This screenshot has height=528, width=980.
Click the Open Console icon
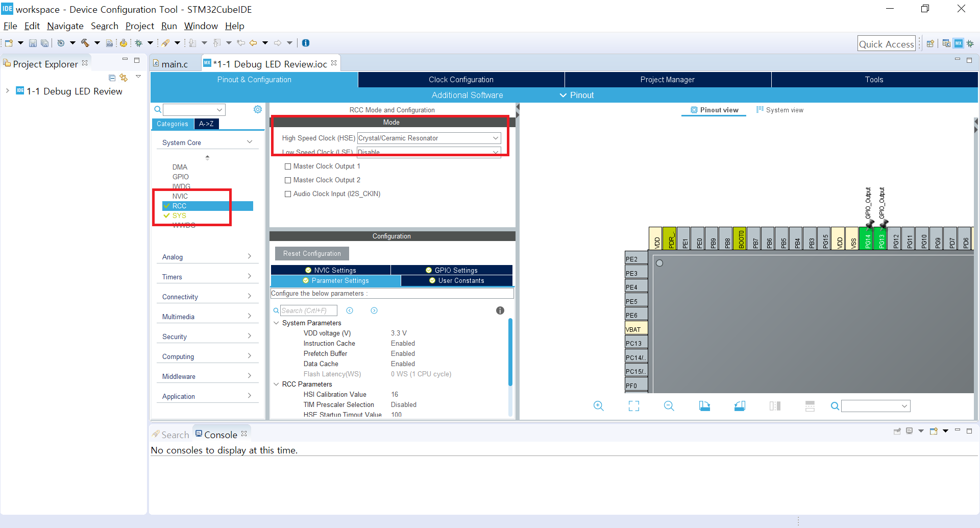pos(934,431)
